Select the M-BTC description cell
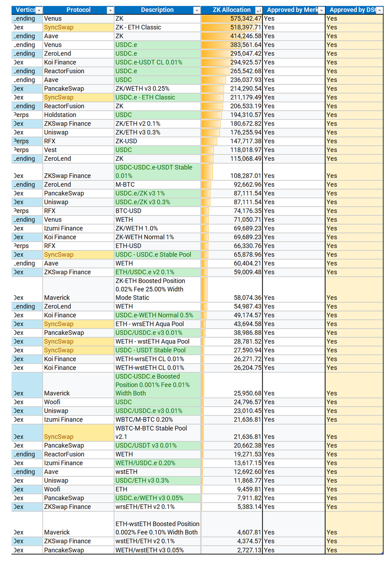Screen dimensions: 392x566 (157, 184)
